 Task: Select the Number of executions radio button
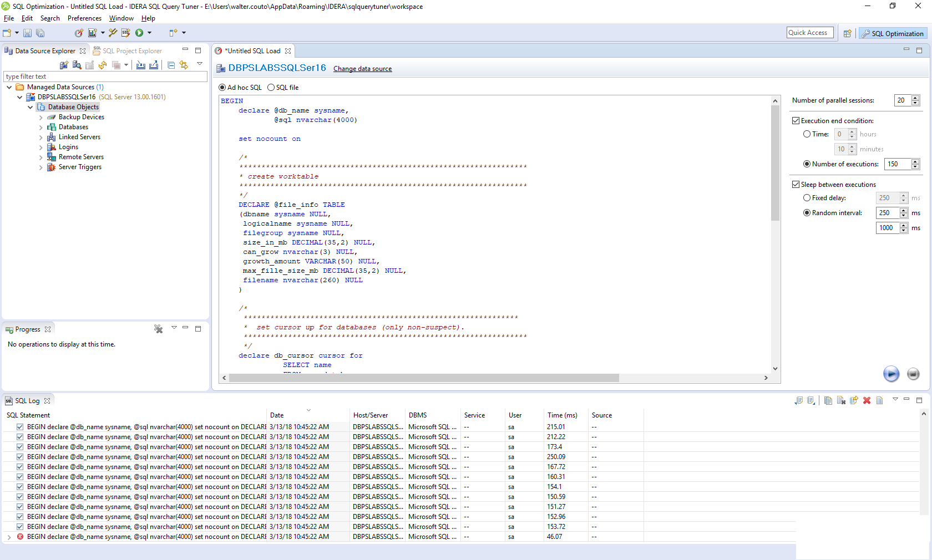[x=807, y=164]
